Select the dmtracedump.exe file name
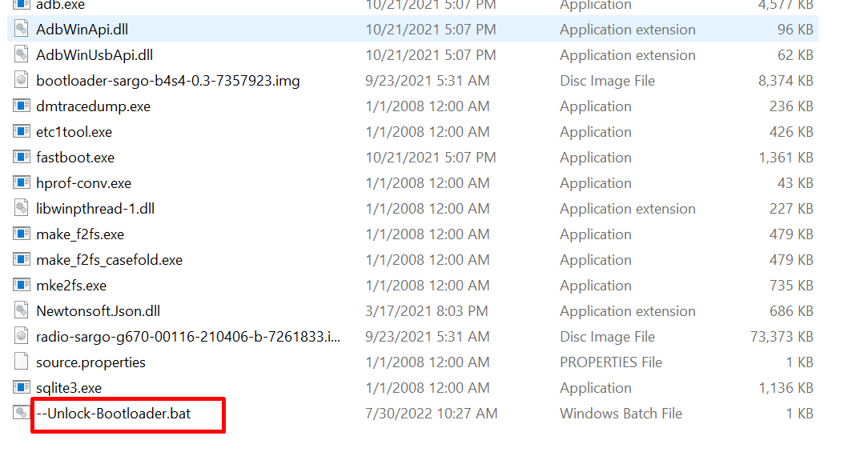 (x=93, y=106)
